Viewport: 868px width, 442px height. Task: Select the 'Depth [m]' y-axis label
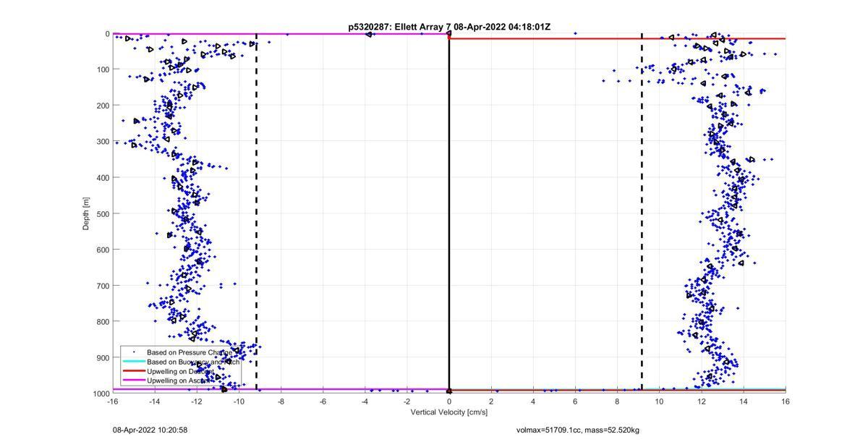(x=86, y=213)
